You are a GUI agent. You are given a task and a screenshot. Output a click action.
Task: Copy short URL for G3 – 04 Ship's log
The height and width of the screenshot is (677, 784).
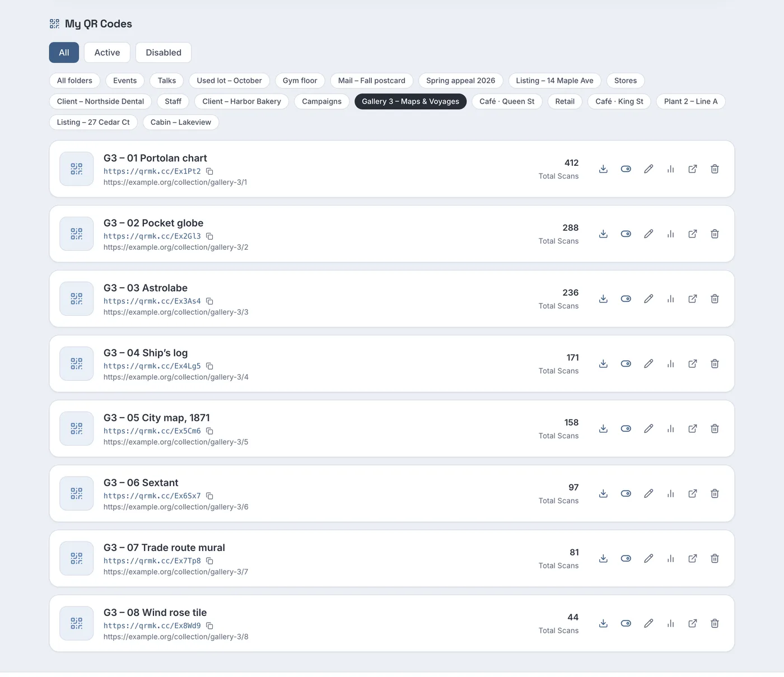coord(209,366)
